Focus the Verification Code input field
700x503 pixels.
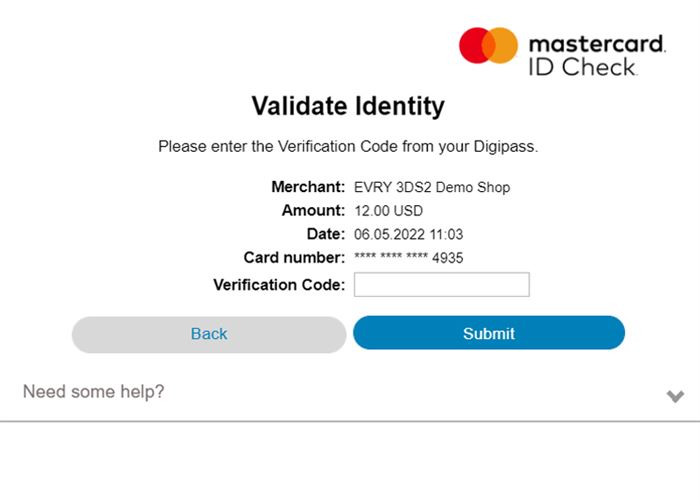pos(442,284)
